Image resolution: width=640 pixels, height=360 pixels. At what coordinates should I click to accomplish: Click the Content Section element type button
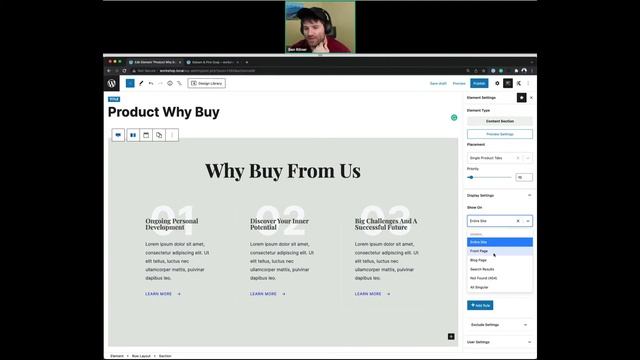coord(500,121)
